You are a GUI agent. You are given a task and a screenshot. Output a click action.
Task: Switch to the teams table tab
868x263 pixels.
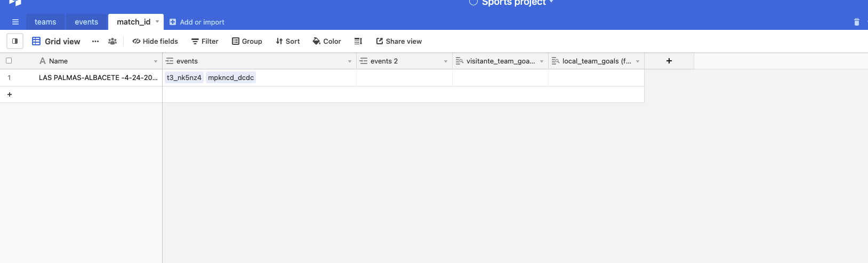tap(45, 22)
